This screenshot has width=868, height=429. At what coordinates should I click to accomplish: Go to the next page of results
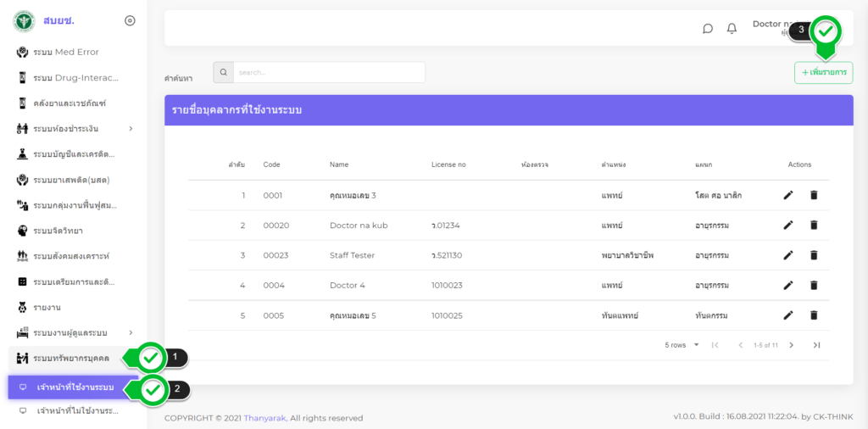[791, 345]
